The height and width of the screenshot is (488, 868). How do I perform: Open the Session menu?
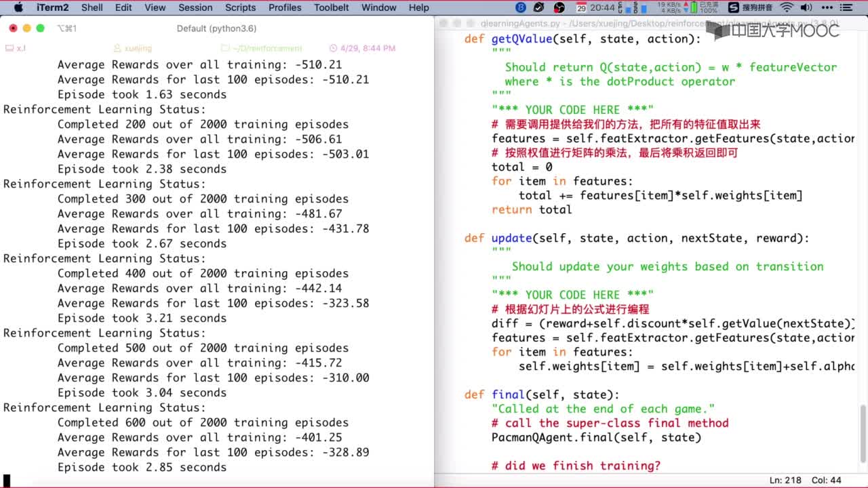coord(195,7)
